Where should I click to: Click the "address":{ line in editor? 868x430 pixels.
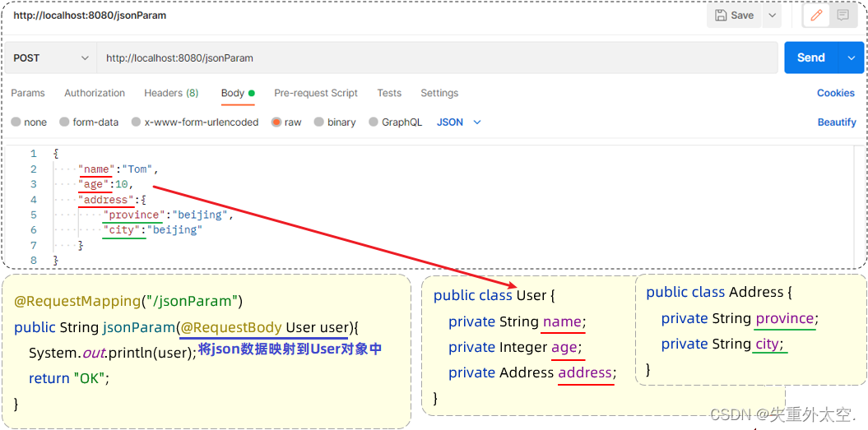(x=111, y=199)
